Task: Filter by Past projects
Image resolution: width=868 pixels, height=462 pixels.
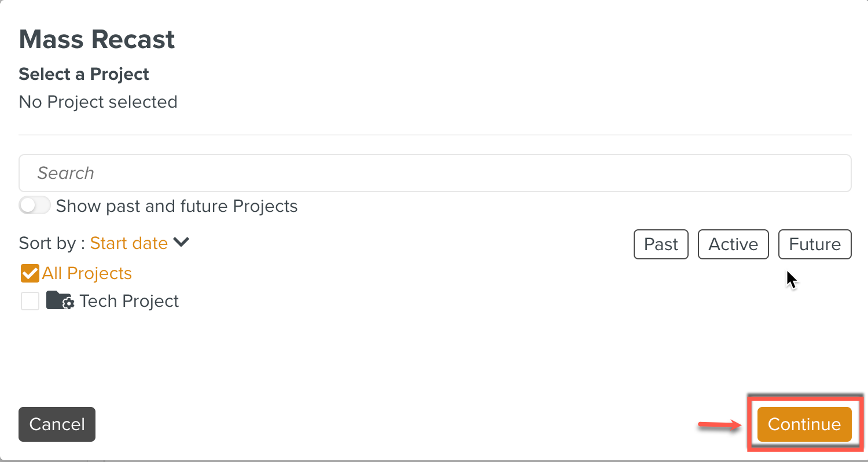Action: click(x=661, y=244)
